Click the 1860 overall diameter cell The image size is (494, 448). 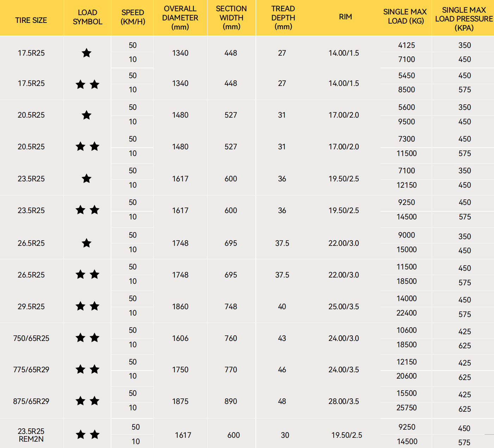(x=180, y=306)
